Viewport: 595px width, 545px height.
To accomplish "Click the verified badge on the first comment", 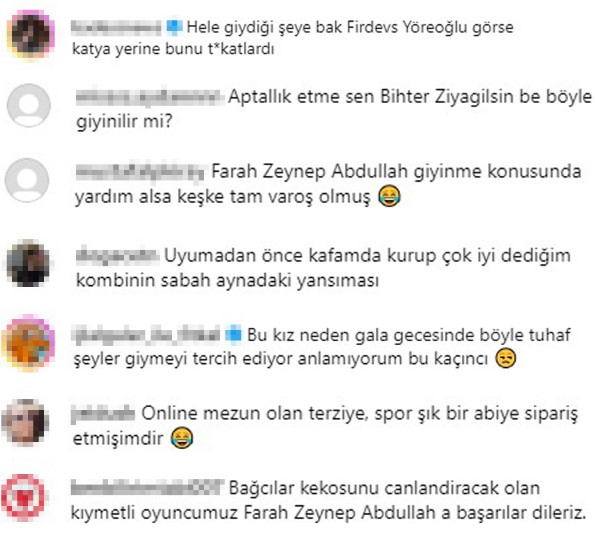I will point(174,28).
